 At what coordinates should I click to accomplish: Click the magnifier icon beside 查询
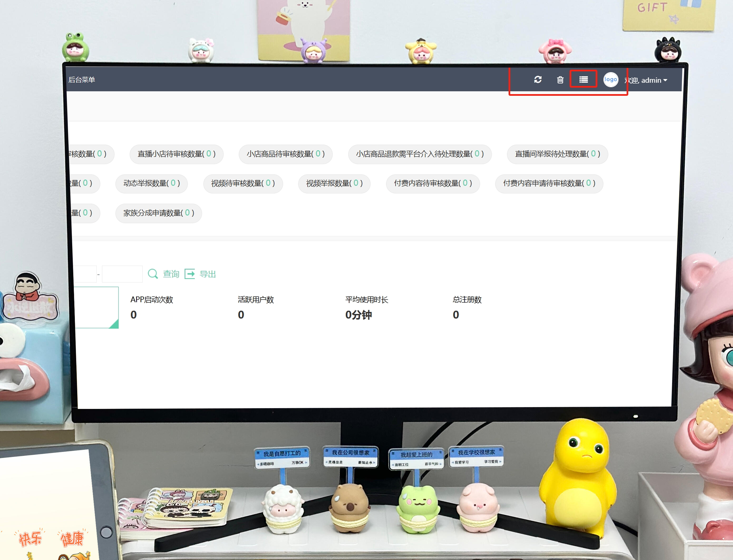tap(153, 274)
